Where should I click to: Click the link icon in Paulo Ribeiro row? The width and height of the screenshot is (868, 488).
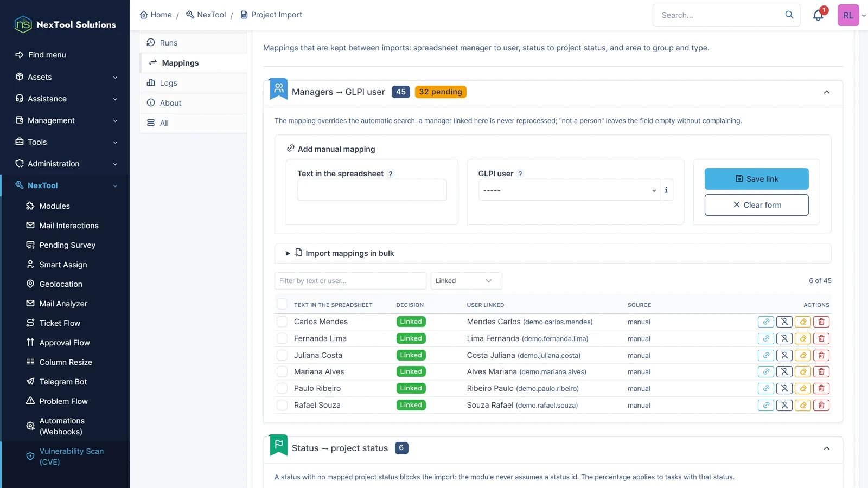point(765,388)
